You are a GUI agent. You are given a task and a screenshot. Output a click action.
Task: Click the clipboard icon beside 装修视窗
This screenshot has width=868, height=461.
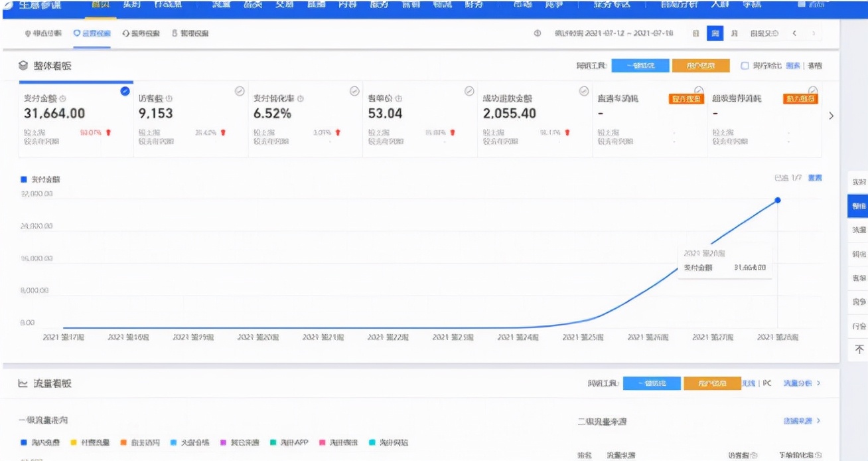tap(175, 32)
